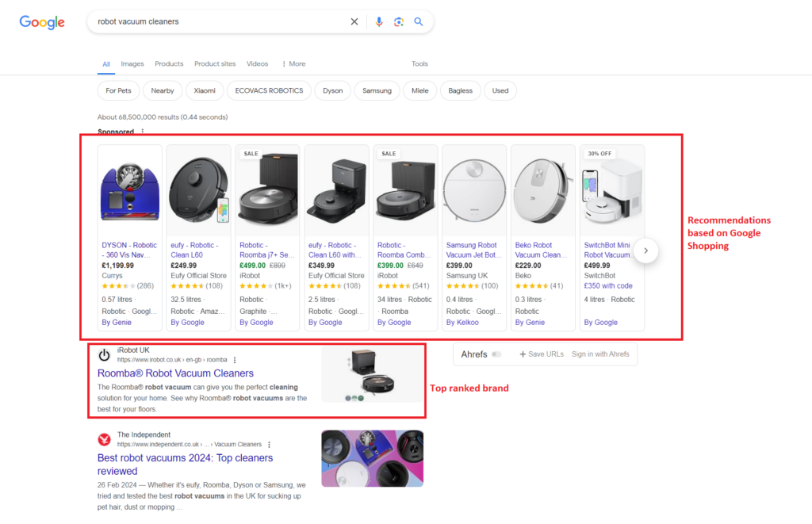Click the Currys seller name
812x524 pixels.
(112, 276)
